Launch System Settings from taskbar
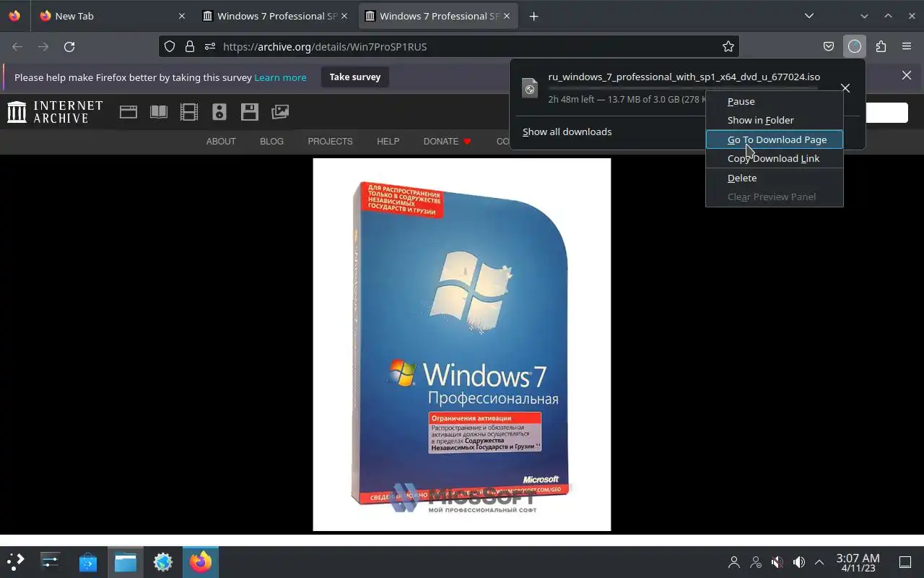 [163, 561]
